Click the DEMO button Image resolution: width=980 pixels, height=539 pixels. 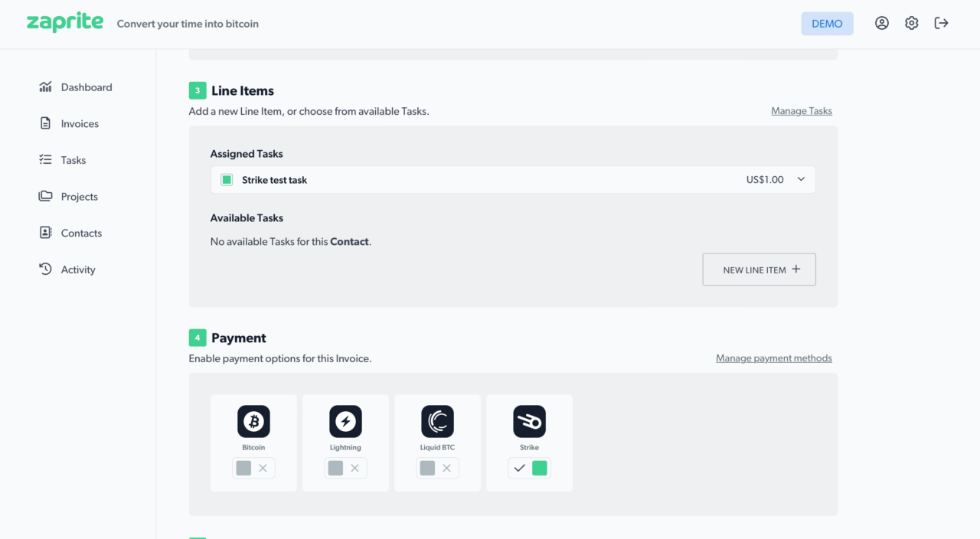pyautogui.click(x=827, y=24)
